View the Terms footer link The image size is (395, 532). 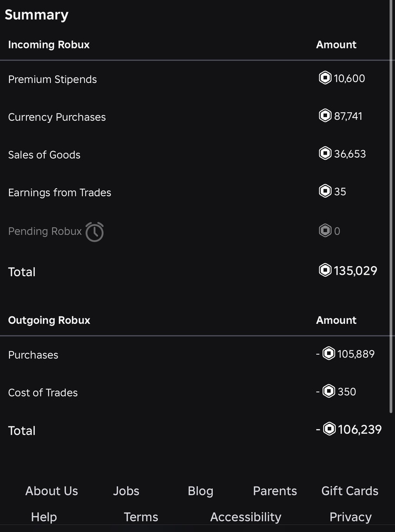point(141,517)
